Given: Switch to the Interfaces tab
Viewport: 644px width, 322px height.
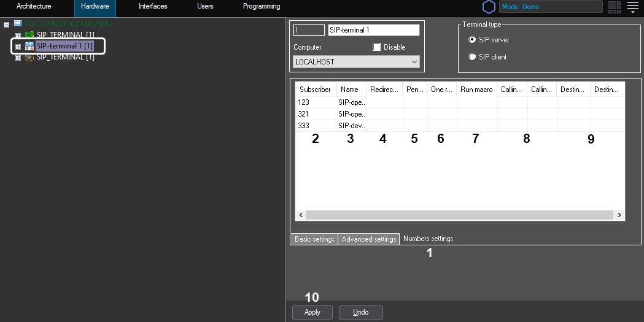Looking at the screenshot, I should click(x=153, y=7).
